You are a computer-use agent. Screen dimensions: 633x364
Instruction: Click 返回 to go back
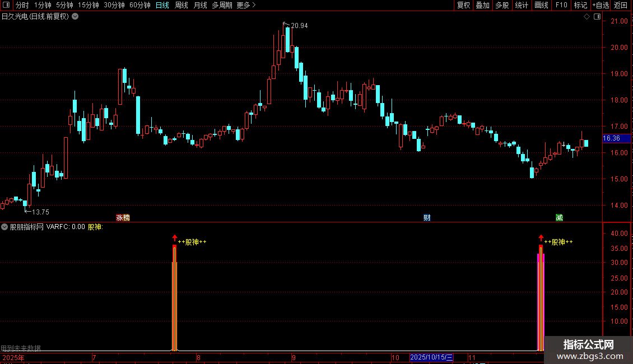point(621,5)
